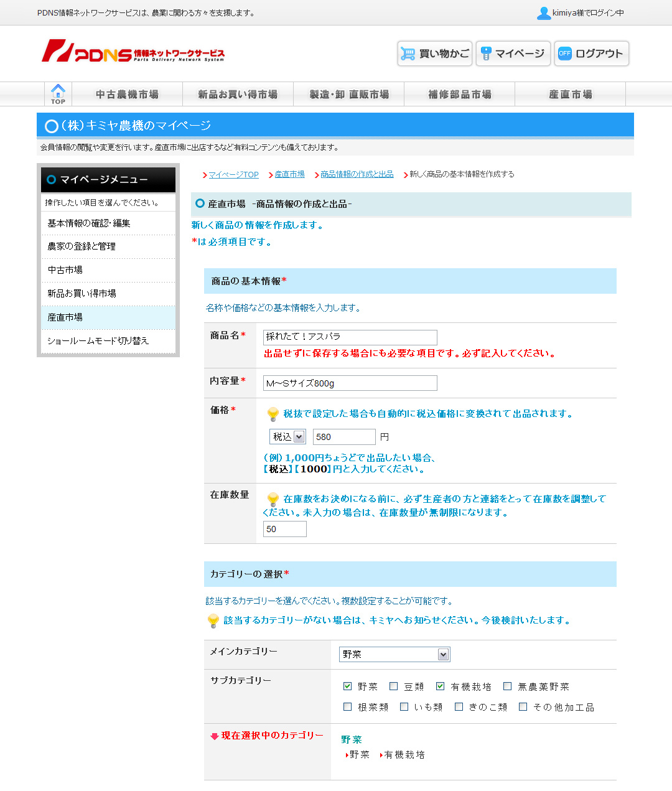
Task: Check the 豆類 subcategory checkbox
Action: click(x=393, y=686)
